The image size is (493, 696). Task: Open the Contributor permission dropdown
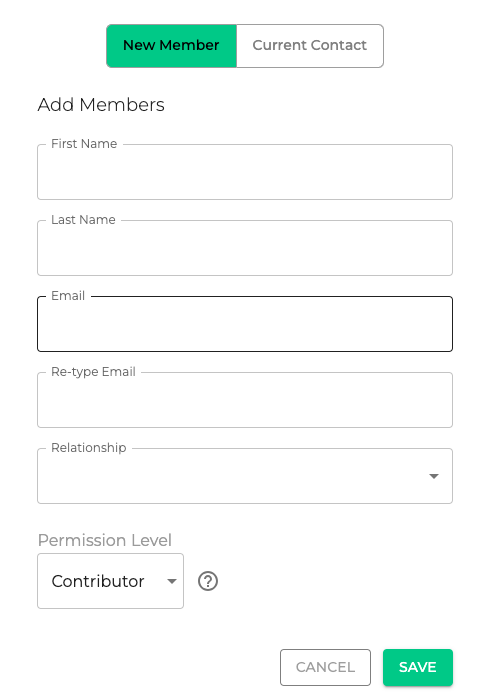click(110, 581)
